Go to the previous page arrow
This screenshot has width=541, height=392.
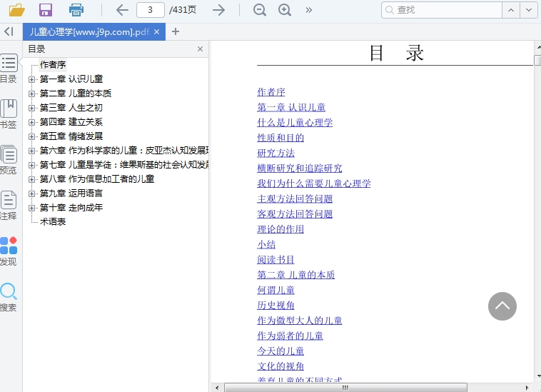(x=122, y=10)
